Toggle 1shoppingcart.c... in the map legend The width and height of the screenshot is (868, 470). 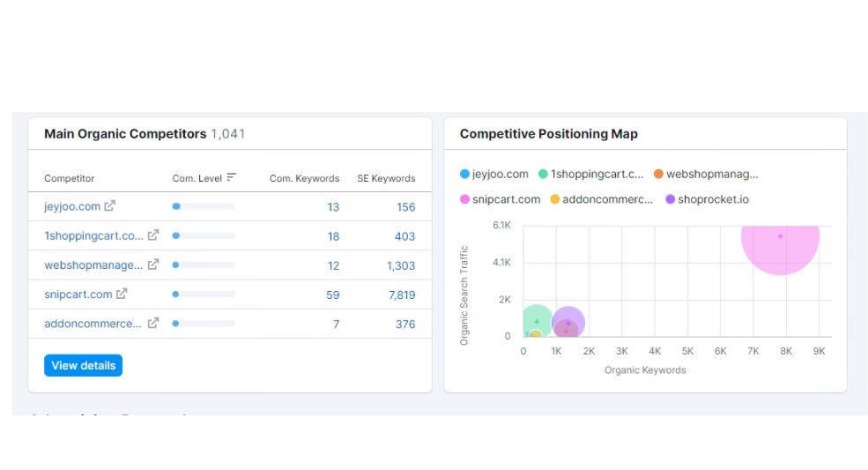[x=590, y=174]
